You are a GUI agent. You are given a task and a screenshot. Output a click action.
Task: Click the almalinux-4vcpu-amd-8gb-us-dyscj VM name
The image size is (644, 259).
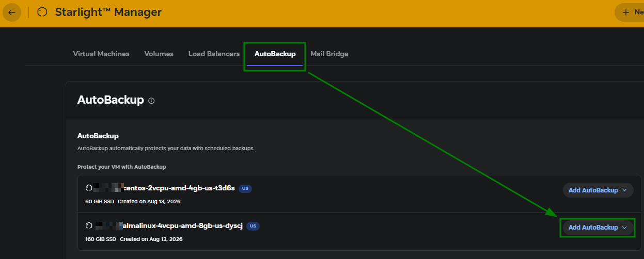(x=181, y=226)
